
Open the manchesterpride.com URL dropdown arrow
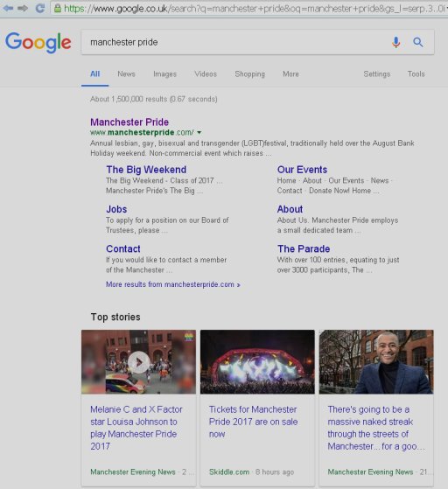199,133
